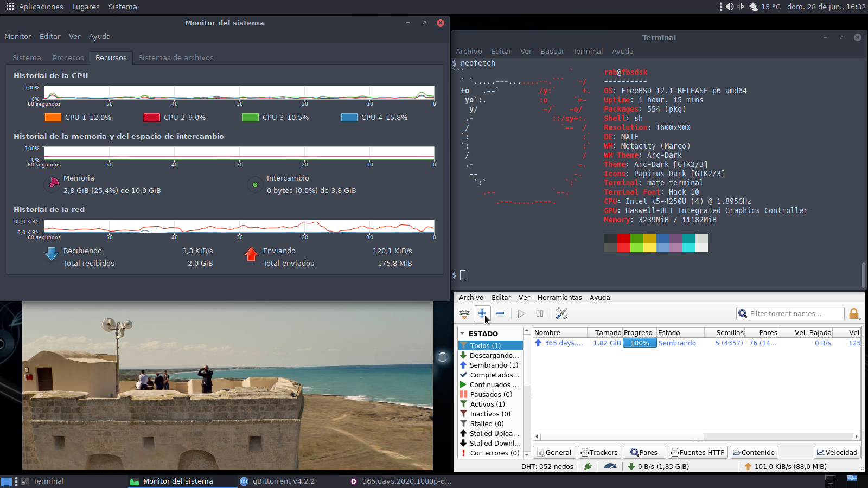The width and height of the screenshot is (868, 488).
Task: Click the connection status plug icon
Action: 588,466
